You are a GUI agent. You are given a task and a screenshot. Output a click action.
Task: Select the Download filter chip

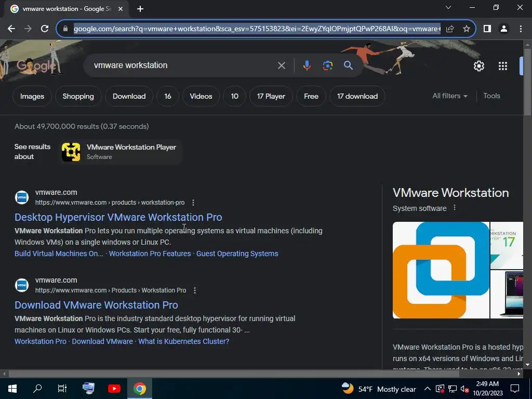coord(129,96)
